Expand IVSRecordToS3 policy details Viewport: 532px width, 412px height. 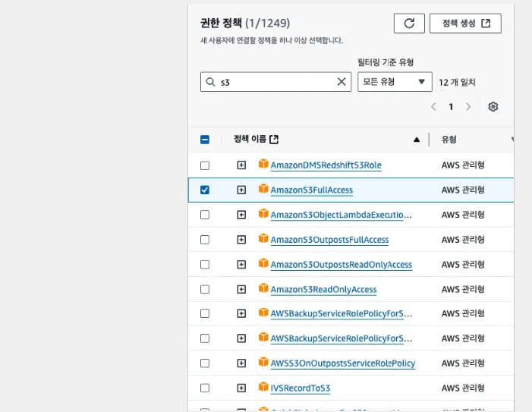pos(241,388)
